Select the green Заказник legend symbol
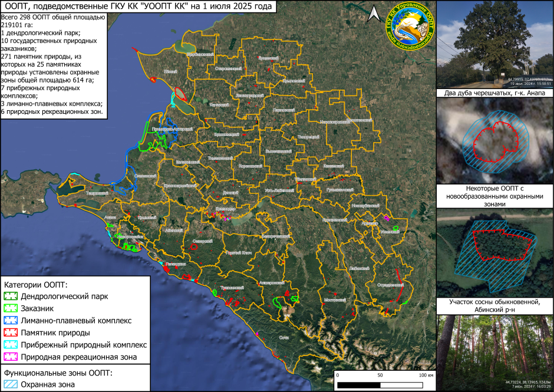554x392 pixels. [x=11, y=308]
